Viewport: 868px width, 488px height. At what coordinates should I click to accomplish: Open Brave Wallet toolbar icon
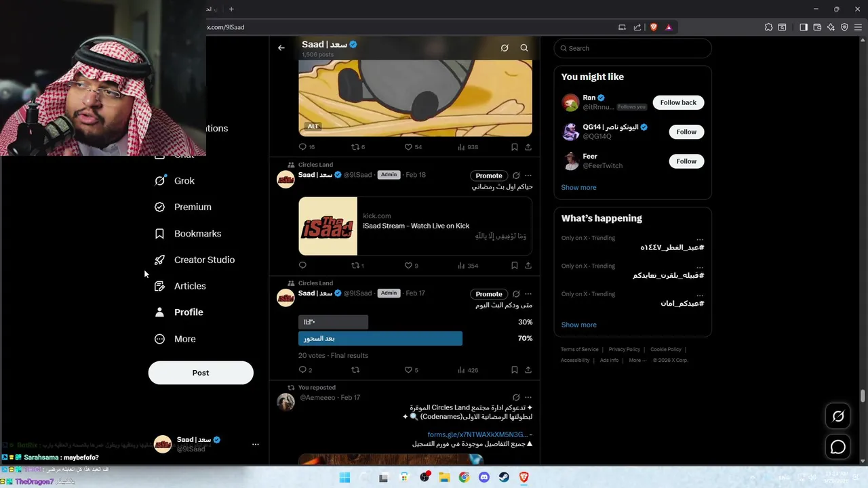pyautogui.click(x=817, y=27)
